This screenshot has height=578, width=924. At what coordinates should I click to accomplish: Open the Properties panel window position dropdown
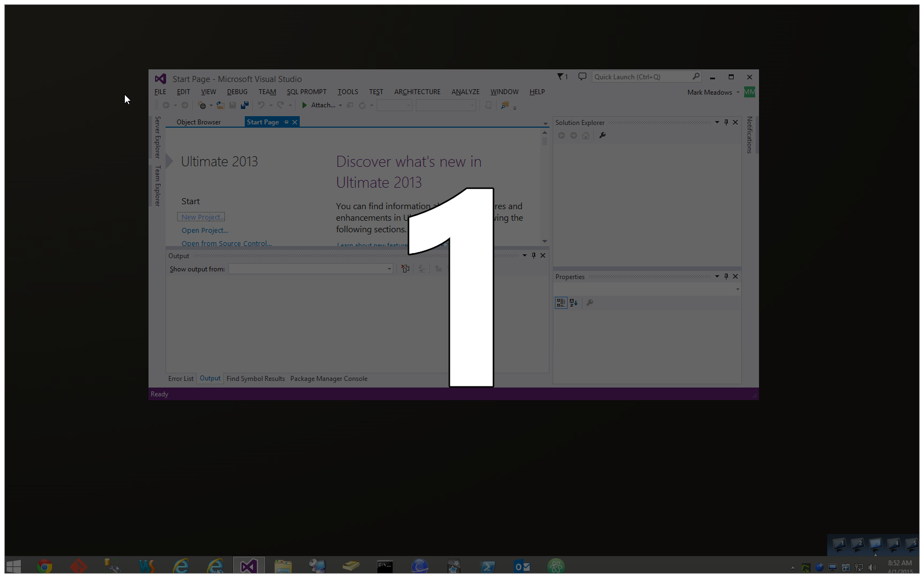tap(717, 276)
